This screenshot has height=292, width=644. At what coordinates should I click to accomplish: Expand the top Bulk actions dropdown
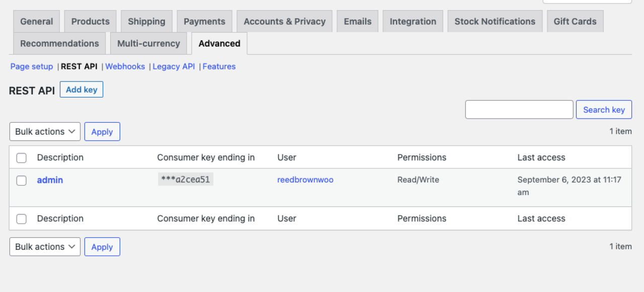coord(45,132)
